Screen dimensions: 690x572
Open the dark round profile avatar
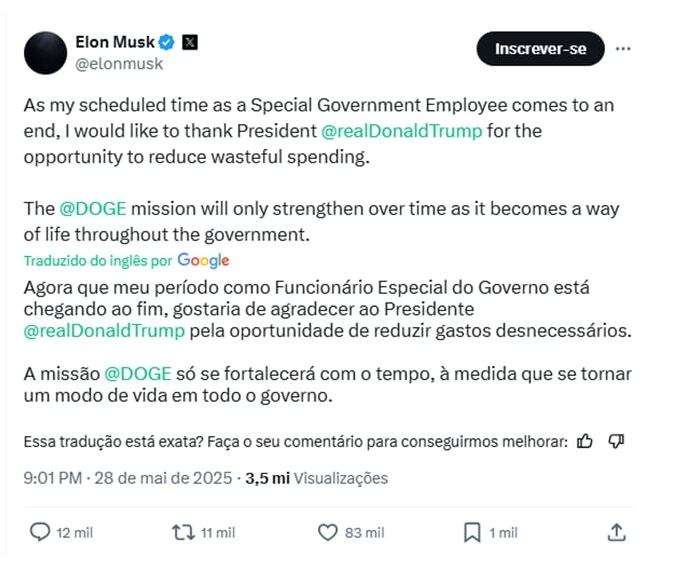(x=45, y=53)
